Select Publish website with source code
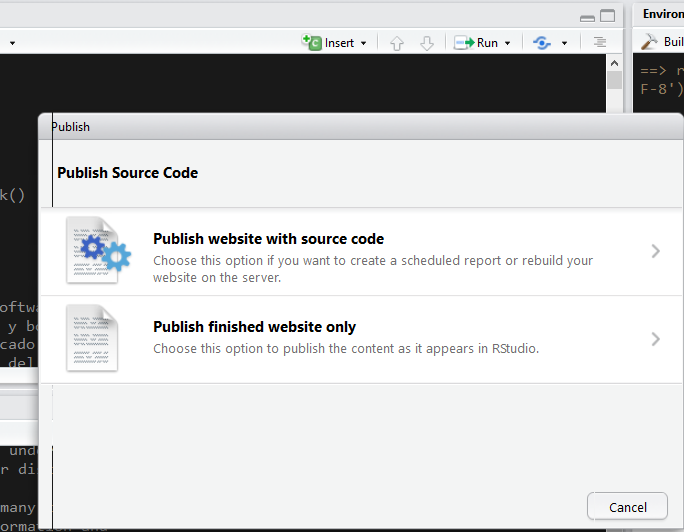Screen dimensions: 684x532 [x=268, y=239]
